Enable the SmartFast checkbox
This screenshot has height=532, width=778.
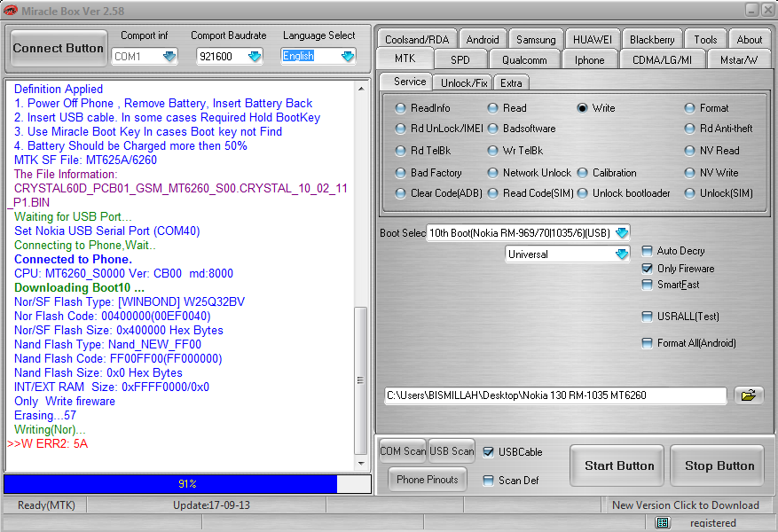647,285
